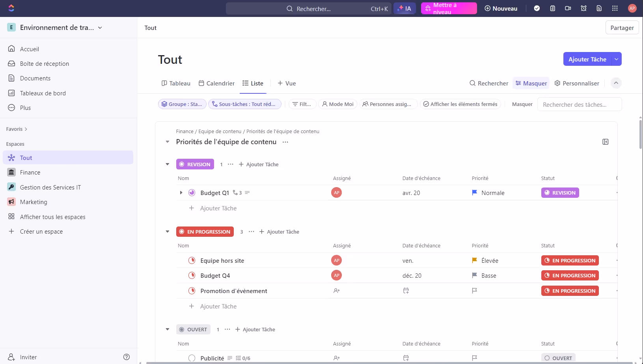Toggle status circle of Budget Q4

[x=192, y=275]
